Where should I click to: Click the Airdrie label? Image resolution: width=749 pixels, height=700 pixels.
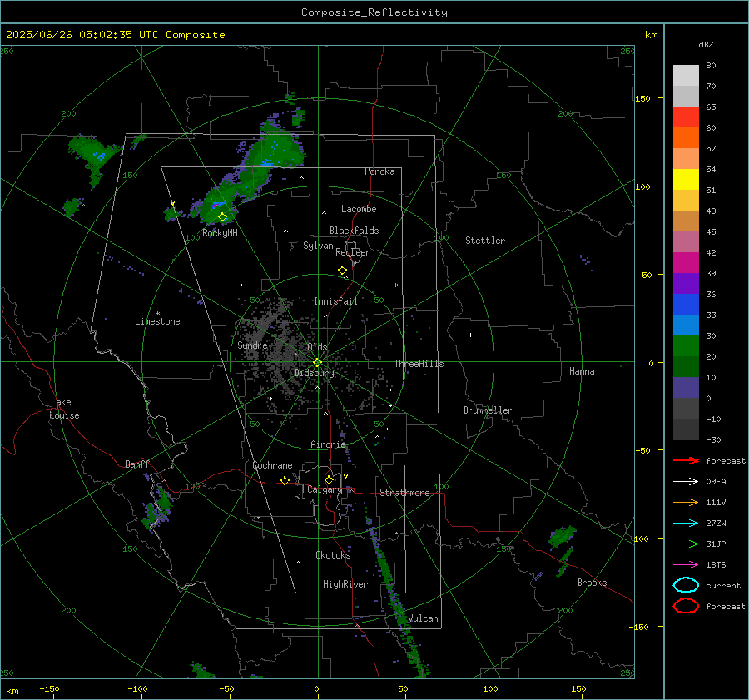(328, 444)
